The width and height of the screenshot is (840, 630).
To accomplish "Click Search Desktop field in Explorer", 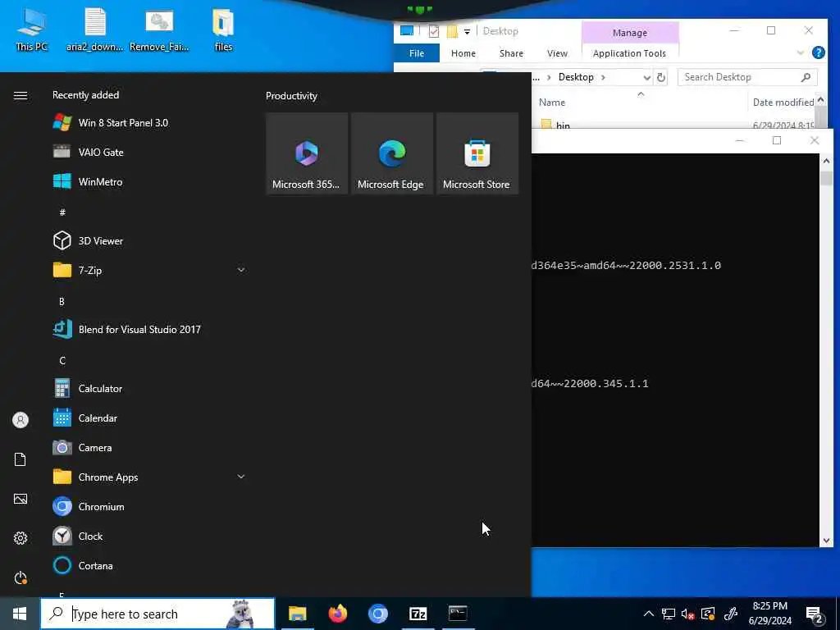I will coord(747,77).
